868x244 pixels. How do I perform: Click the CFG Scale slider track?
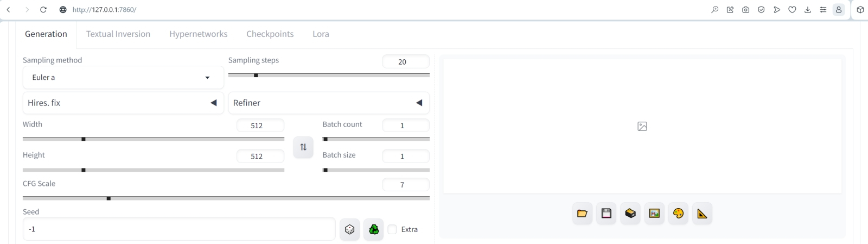(x=226, y=198)
